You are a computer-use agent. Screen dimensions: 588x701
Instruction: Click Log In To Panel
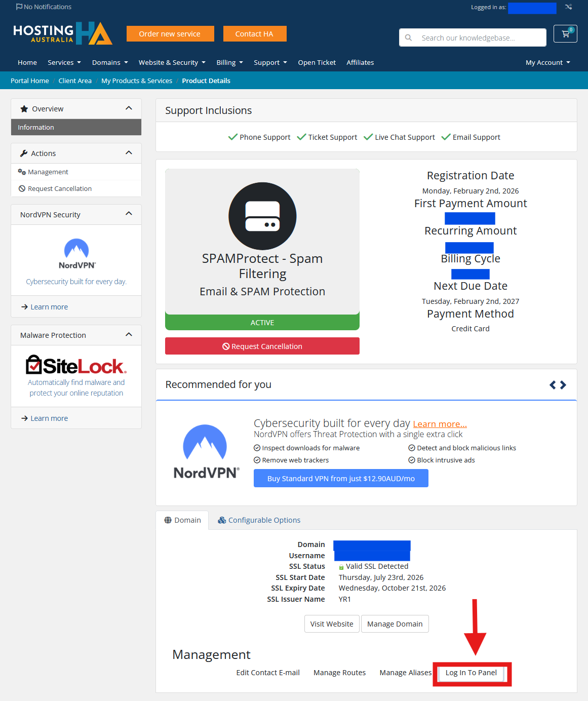[x=471, y=673]
